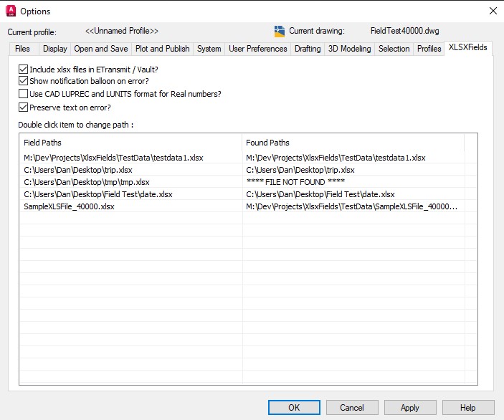The image size is (504, 420).
Task: Click the AutoCAD logo icon in title bar
Action: 11,11
